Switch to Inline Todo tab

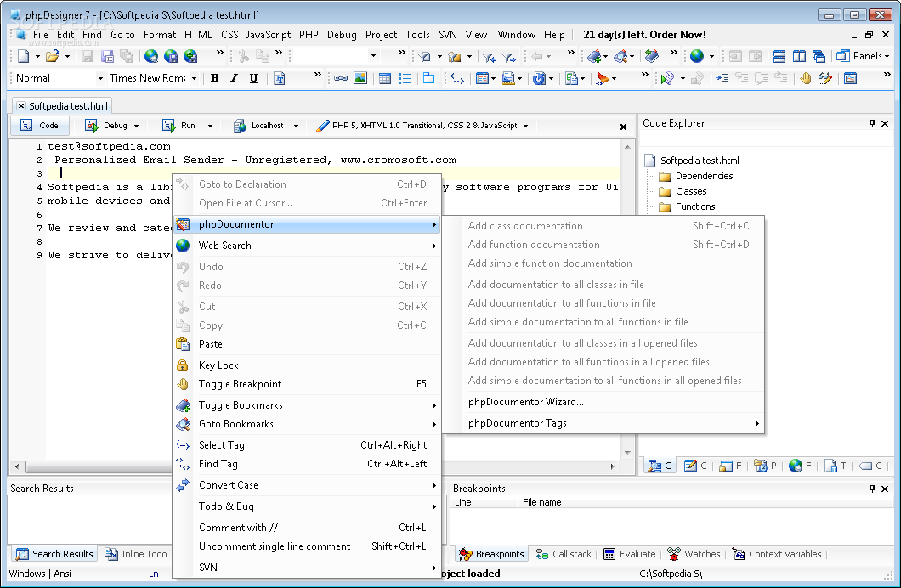tap(136, 554)
